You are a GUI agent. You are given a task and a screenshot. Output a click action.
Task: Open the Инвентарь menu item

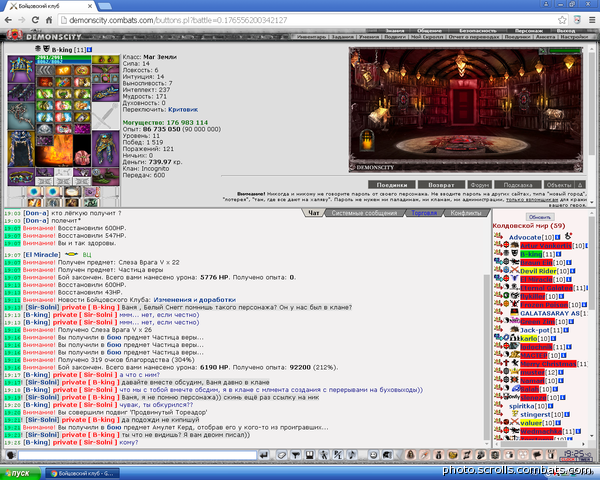[x=311, y=37]
